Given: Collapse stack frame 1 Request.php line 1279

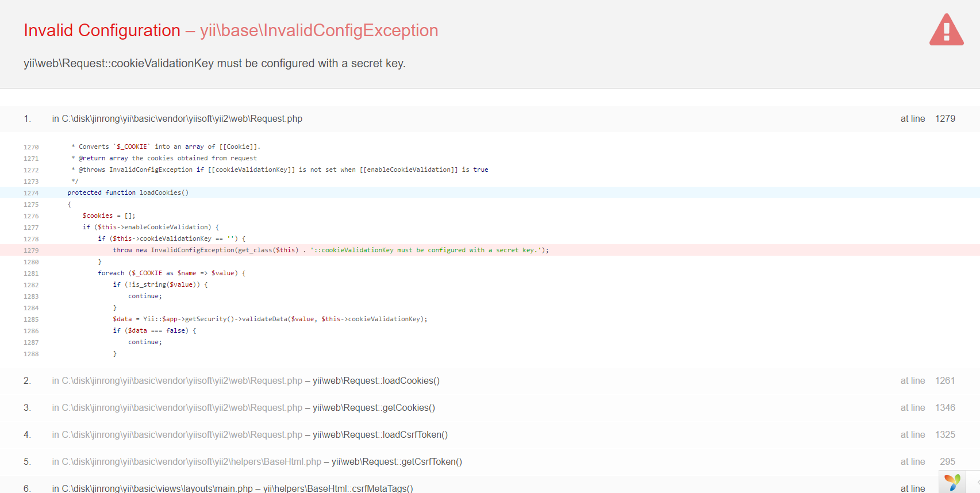Looking at the screenshot, I should point(490,119).
